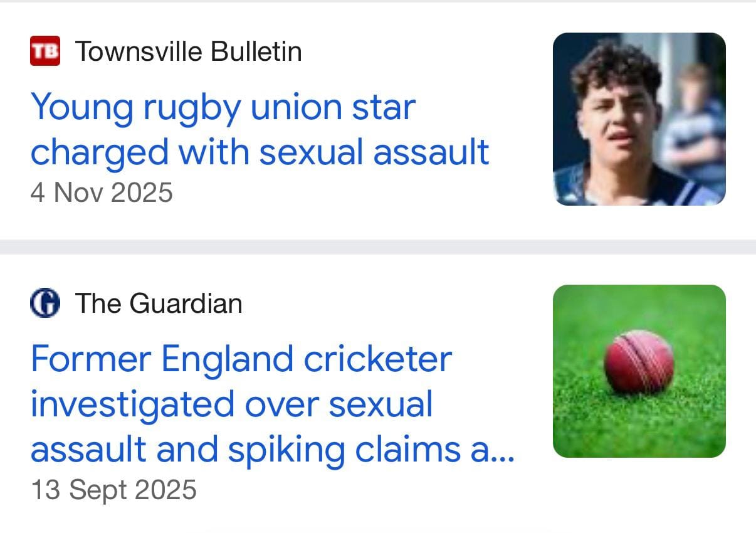Click the red TB Townsville Bulletin logo
Viewport: 756px width, 533px height.
pyautogui.click(x=45, y=51)
